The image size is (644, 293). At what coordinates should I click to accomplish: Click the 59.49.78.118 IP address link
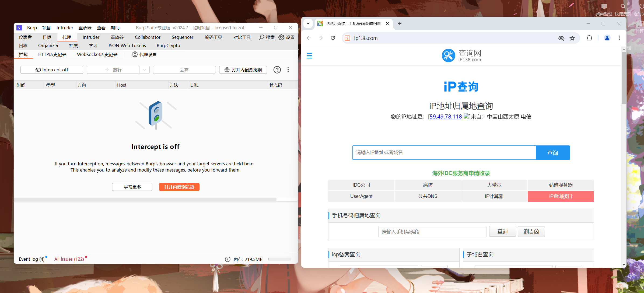[x=446, y=117]
